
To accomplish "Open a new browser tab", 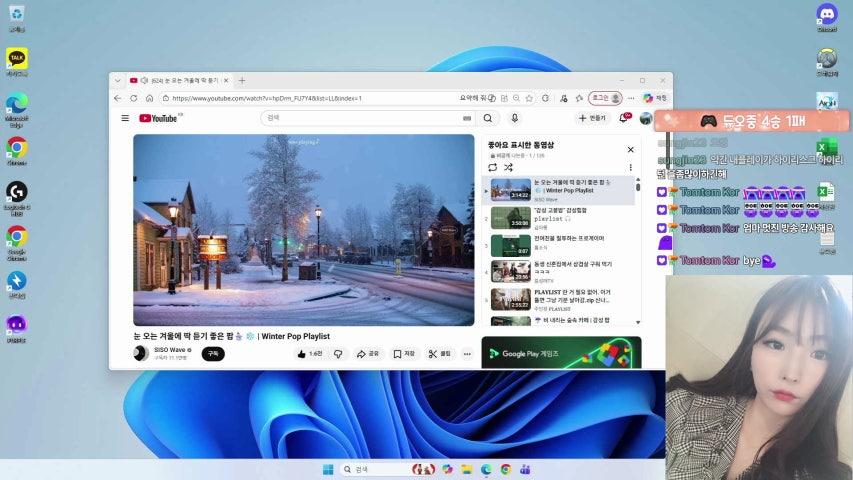I will click(242, 80).
